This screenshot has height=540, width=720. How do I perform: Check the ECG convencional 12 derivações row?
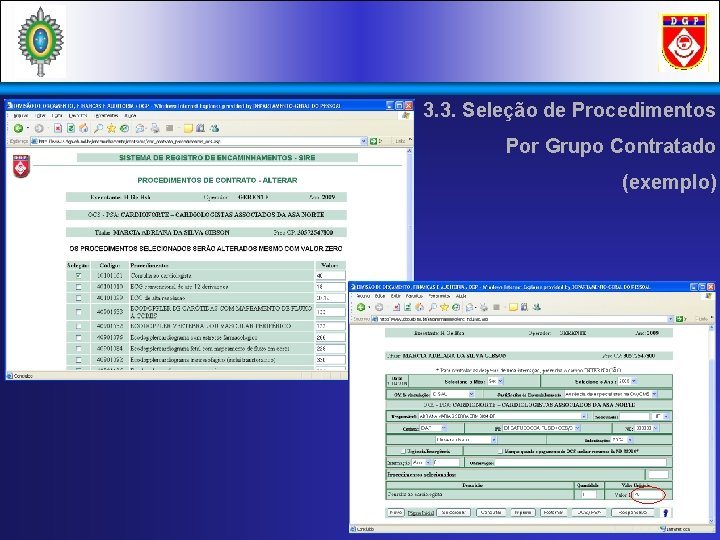point(79,287)
